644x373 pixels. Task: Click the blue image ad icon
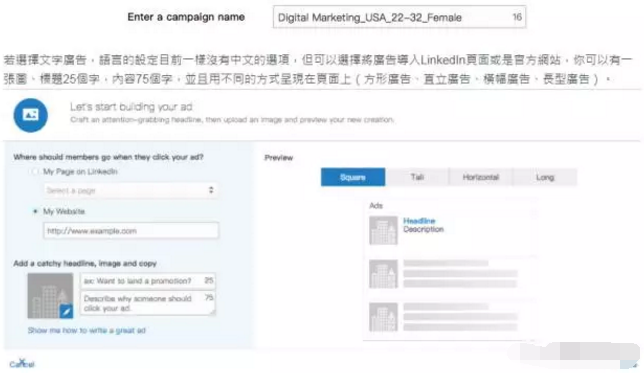(30, 115)
